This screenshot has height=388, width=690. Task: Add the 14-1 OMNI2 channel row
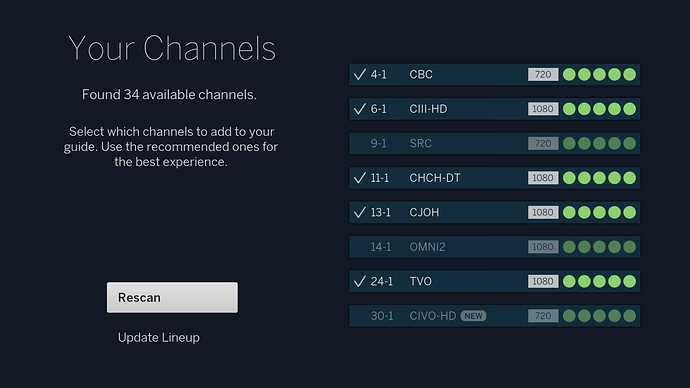[x=495, y=247]
